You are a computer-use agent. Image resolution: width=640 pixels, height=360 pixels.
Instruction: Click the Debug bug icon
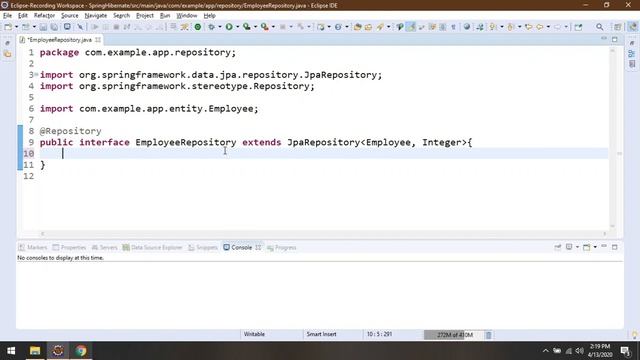[x=211, y=27]
